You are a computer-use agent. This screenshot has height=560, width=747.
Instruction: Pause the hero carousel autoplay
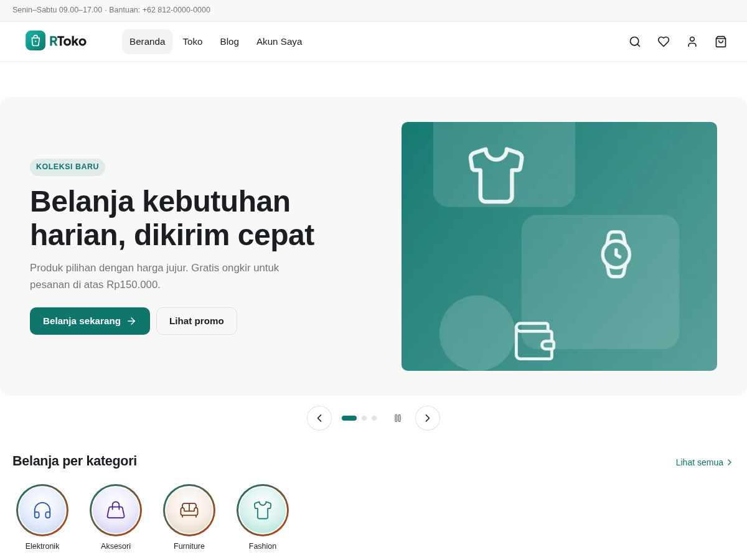click(x=398, y=418)
